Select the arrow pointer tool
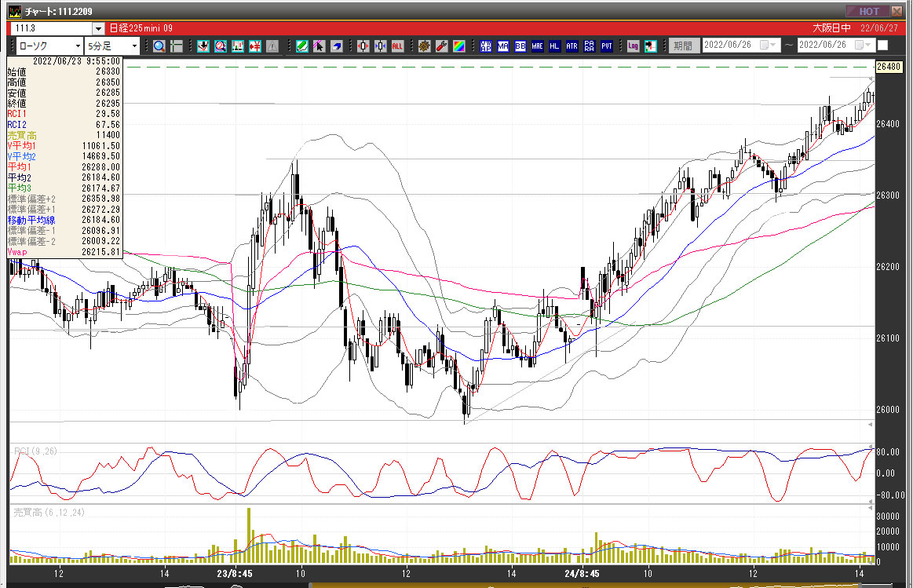Image resolution: width=913 pixels, height=588 pixels. pyautogui.click(x=319, y=46)
